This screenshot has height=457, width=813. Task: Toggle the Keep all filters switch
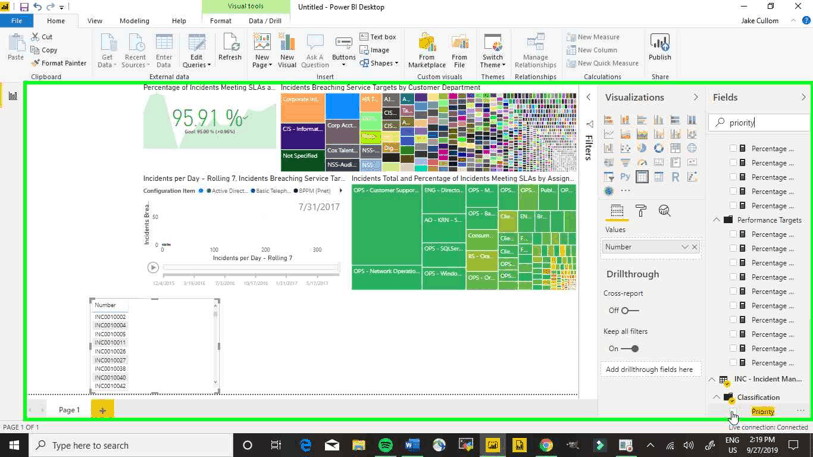(x=630, y=349)
